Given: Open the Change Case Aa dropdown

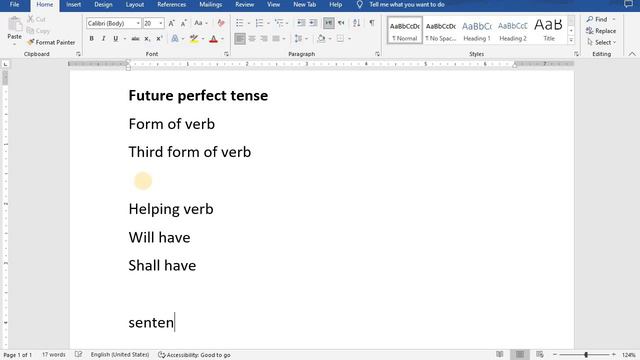Looking at the screenshot, I should pos(201,23).
